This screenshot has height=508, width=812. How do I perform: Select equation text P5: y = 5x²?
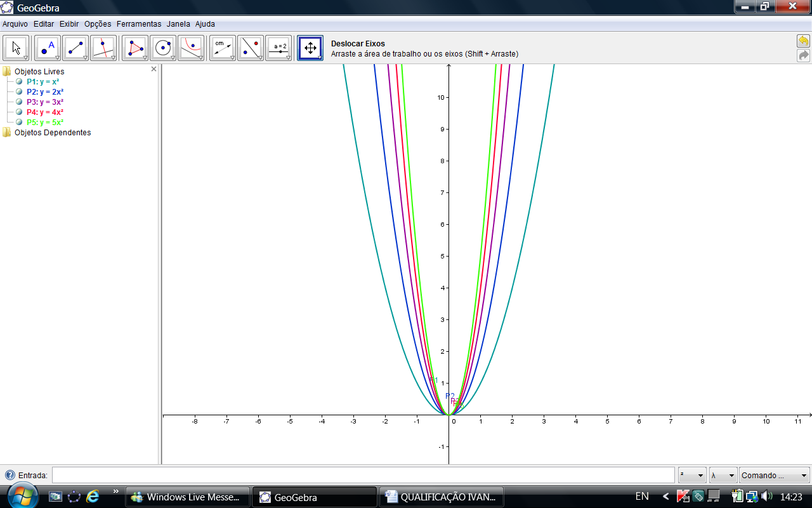click(45, 123)
